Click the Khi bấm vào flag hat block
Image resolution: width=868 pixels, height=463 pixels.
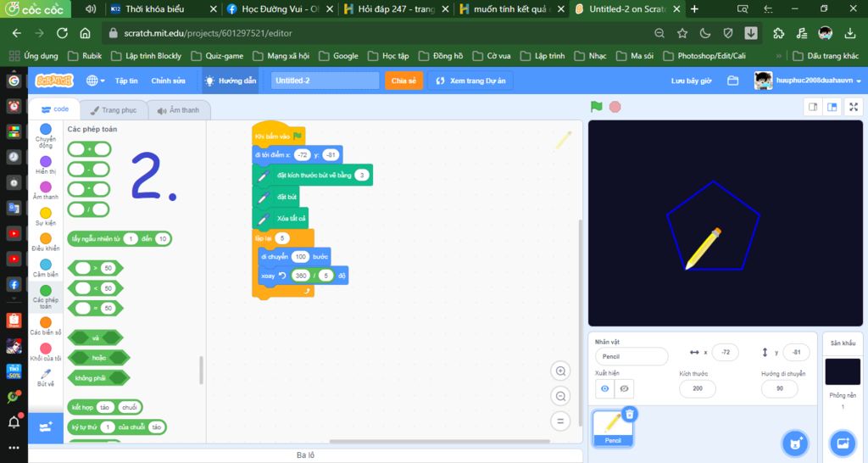[278, 133]
